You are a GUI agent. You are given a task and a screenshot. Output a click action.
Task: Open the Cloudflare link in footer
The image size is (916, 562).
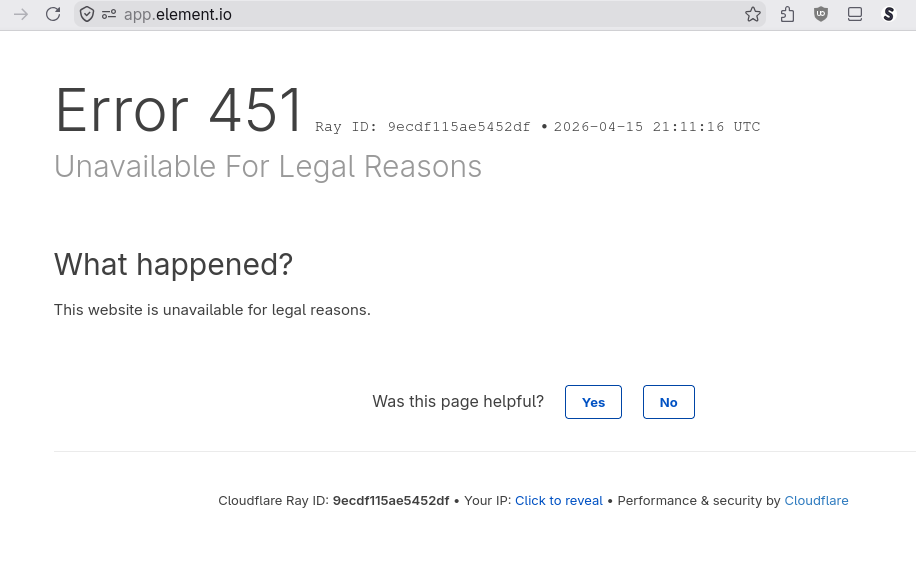point(816,501)
